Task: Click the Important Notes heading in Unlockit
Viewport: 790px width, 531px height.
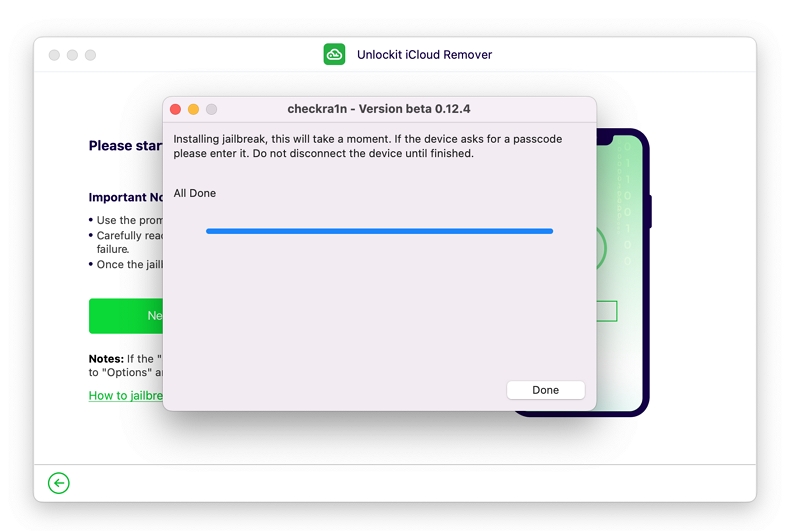Action: click(x=125, y=197)
